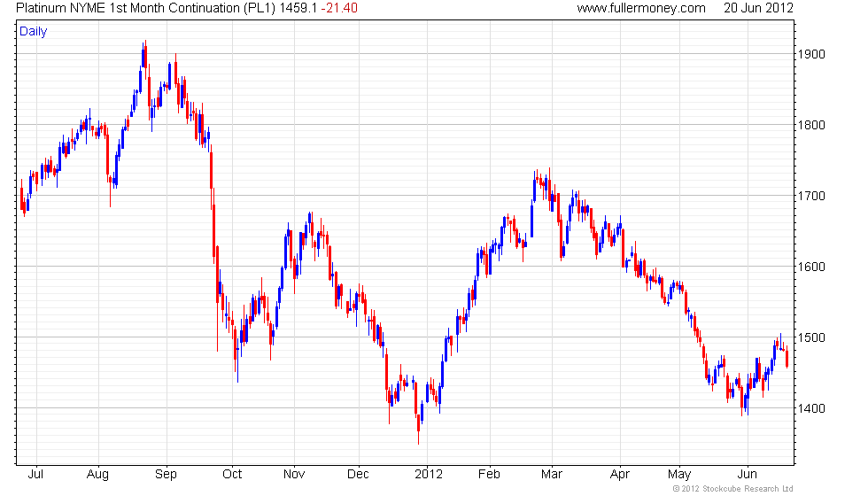This screenshot has width=868, height=496.
Task: Click the 'Feb' month axis label
Action: [489, 475]
